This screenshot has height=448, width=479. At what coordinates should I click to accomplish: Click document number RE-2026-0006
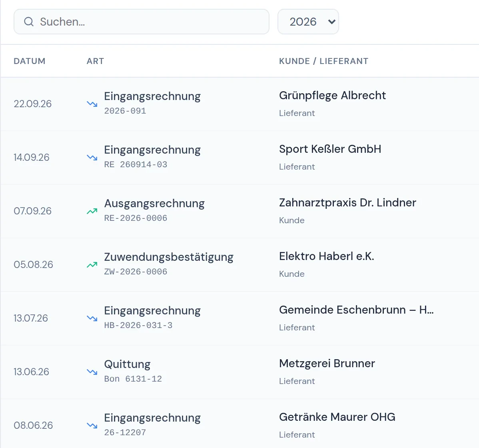(136, 218)
